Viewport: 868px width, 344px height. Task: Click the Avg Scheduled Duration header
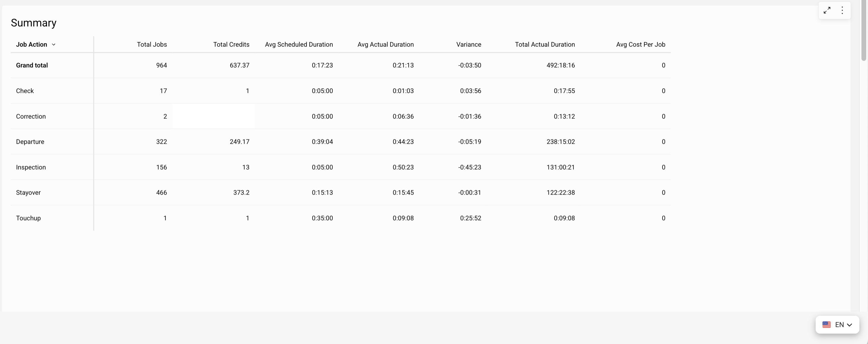[299, 45]
